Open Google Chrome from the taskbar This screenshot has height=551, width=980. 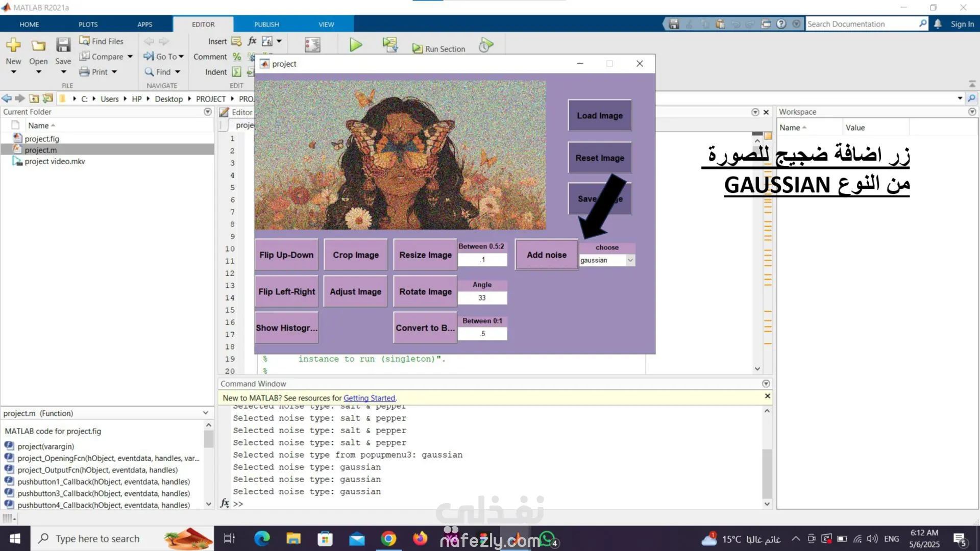[x=388, y=538]
